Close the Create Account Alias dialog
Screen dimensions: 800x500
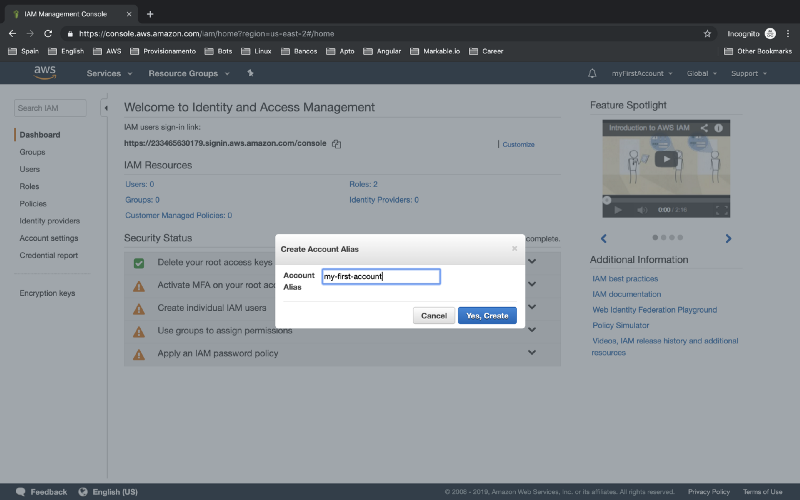click(514, 248)
